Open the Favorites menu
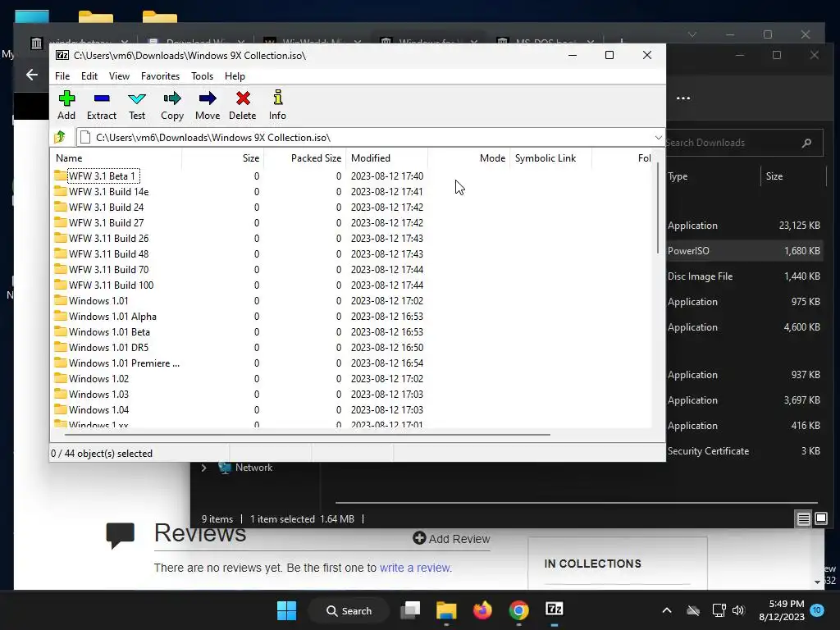 [160, 76]
